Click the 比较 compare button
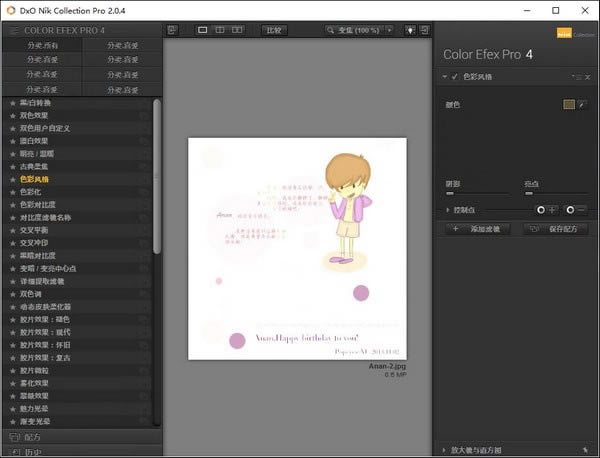This screenshot has height=458, width=600. point(274,30)
